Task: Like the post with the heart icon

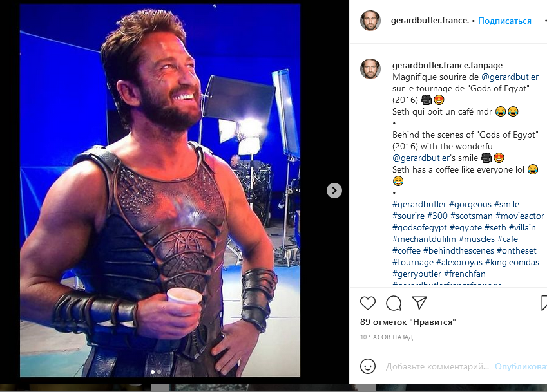Action: [x=368, y=303]
